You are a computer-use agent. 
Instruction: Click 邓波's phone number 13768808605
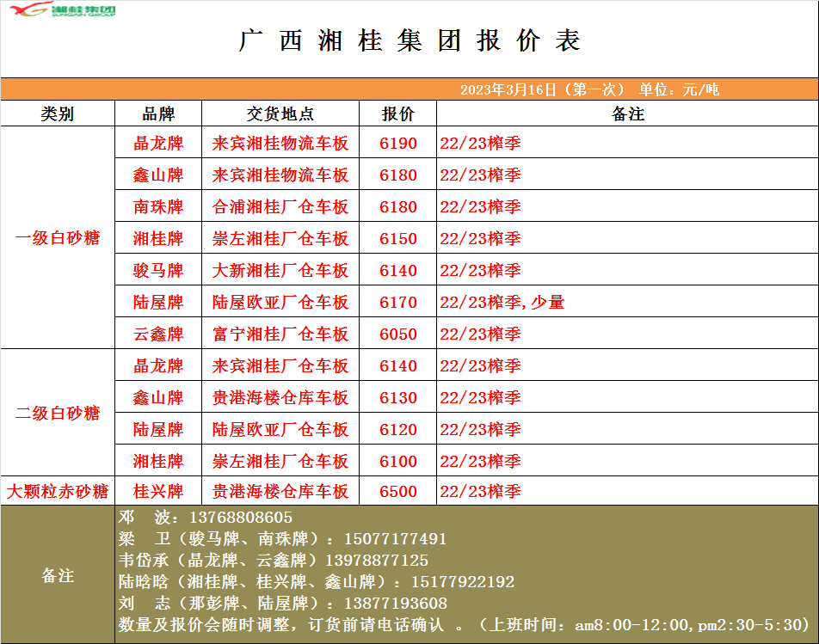pos(237,518)
